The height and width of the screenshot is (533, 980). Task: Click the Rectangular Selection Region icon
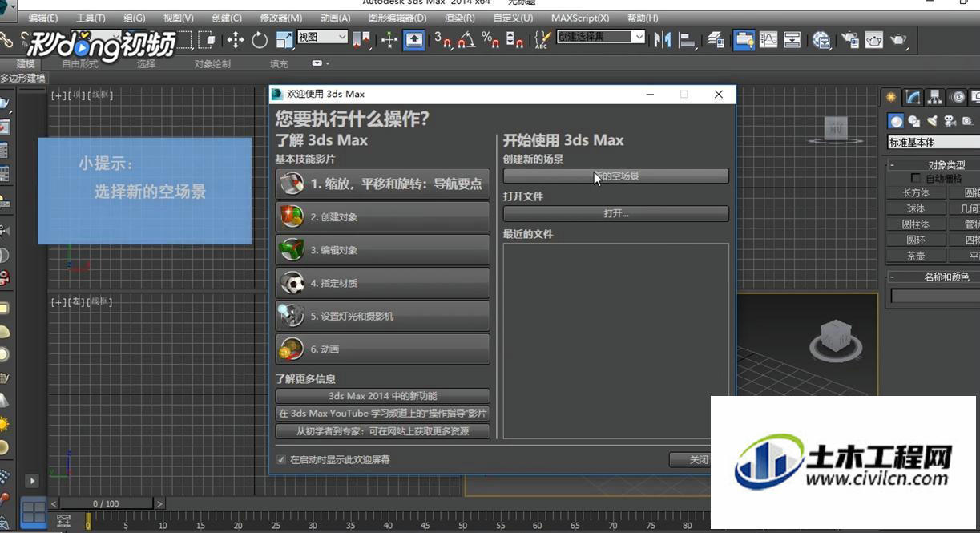pos(186,40)
